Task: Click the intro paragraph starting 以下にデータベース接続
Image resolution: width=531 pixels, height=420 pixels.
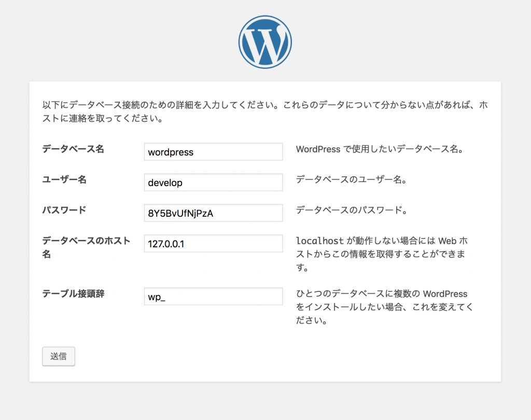Action: (x=265, y=111)
